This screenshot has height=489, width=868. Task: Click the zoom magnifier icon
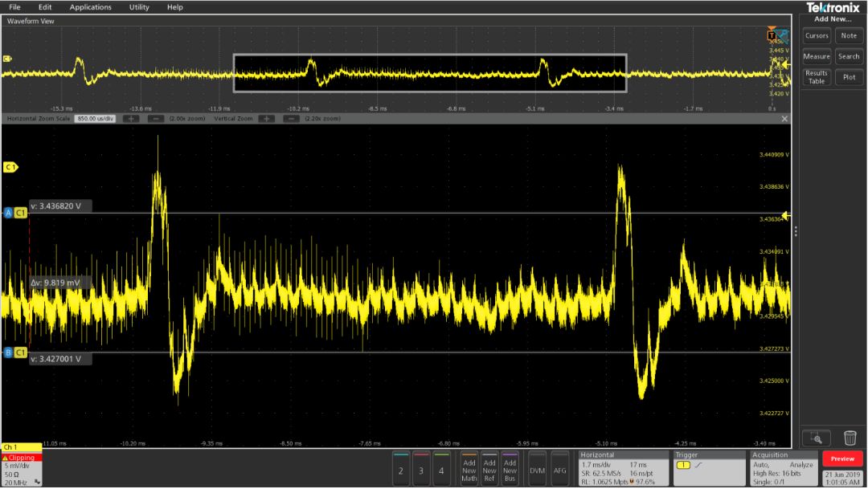(x=817, y=438)
